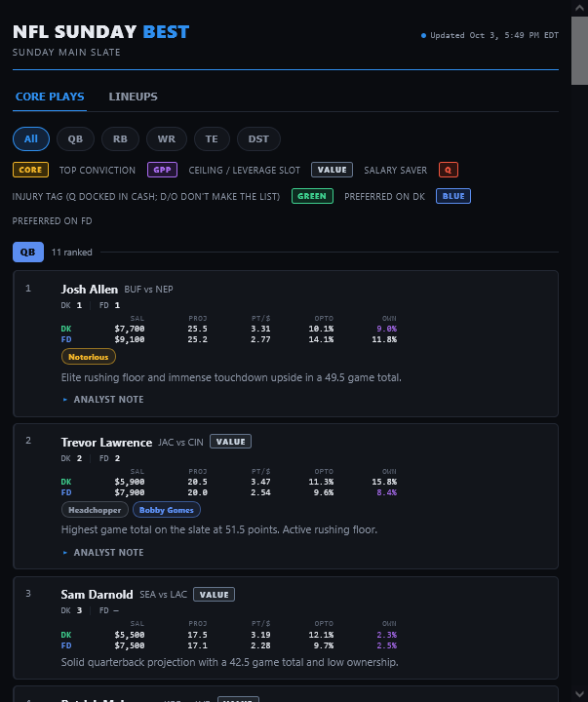Click the BLUE preferred-on-FD badge
The height and width of the screenshot is (702, 588).
tap(453, 196)
